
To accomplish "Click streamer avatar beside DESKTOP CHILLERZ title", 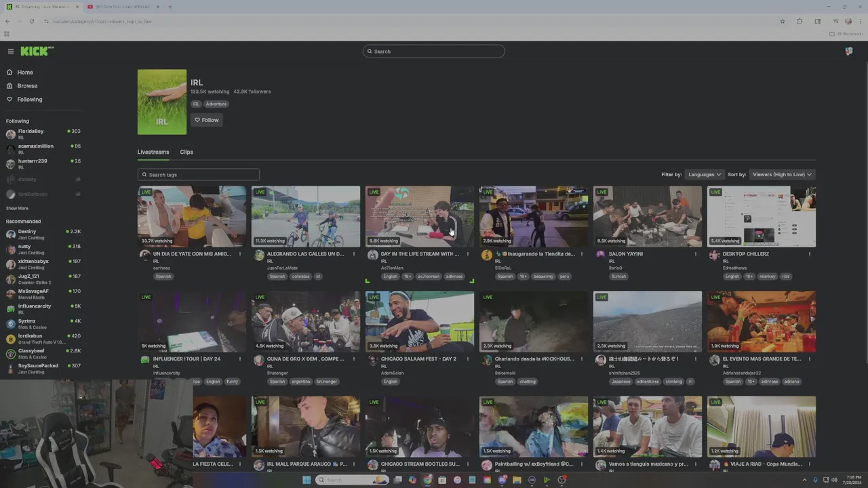I will (x=714, y=255).
